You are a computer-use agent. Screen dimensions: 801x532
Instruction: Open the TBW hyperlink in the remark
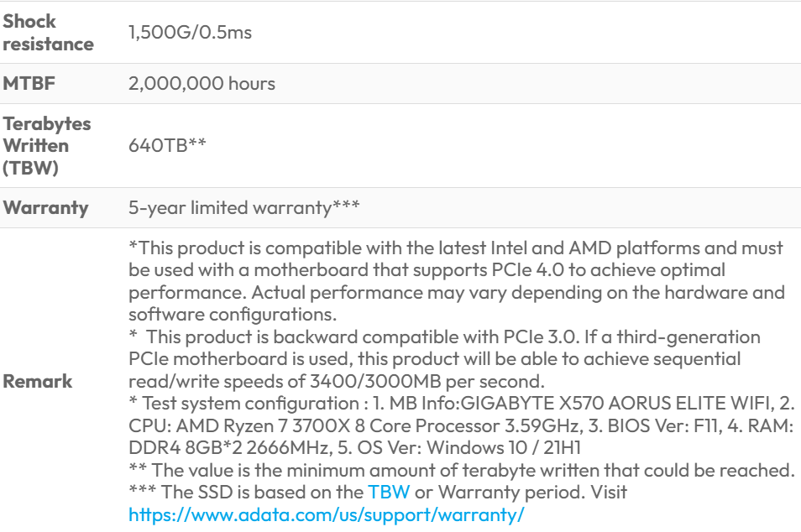(x=389, y=492)
